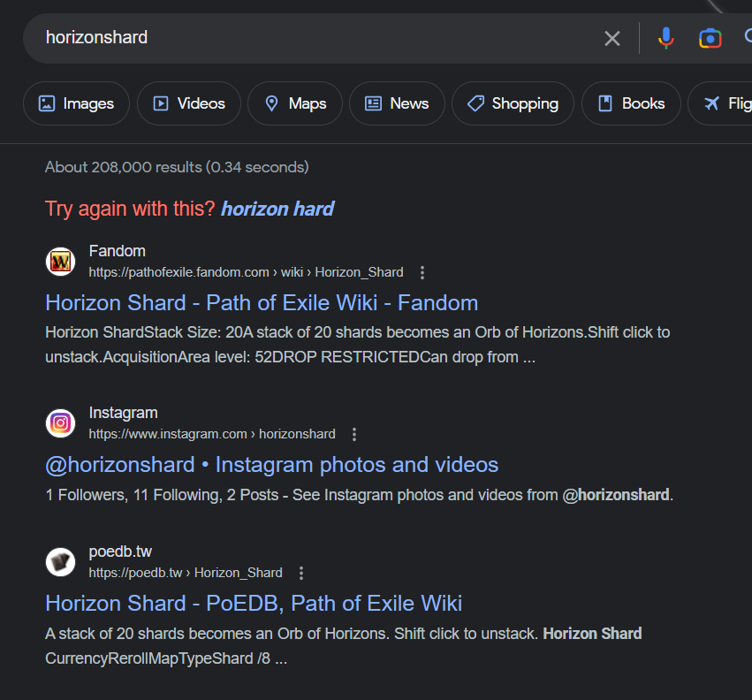Click the Books tab book icon
Image resolution: width=752 pixels, height=700 pixels.
(x=605, y=103)
